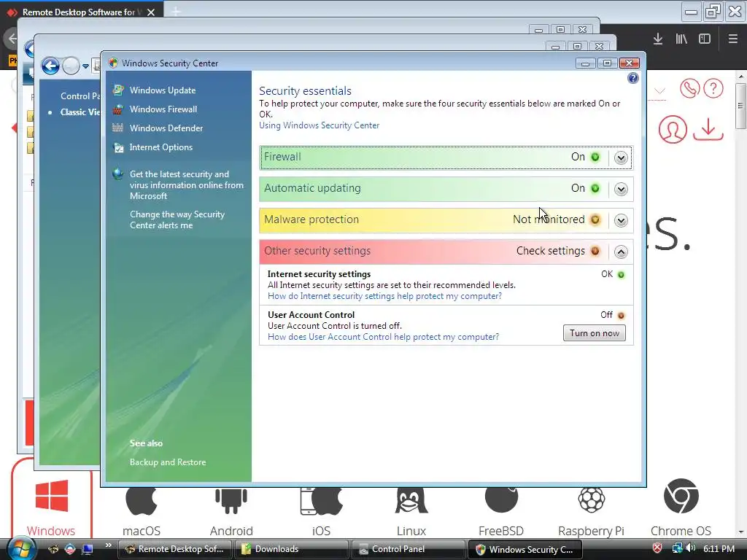747x560 pixels.
Task: Click the browser downloads arrow icon
Action: [x=658, y=39]
